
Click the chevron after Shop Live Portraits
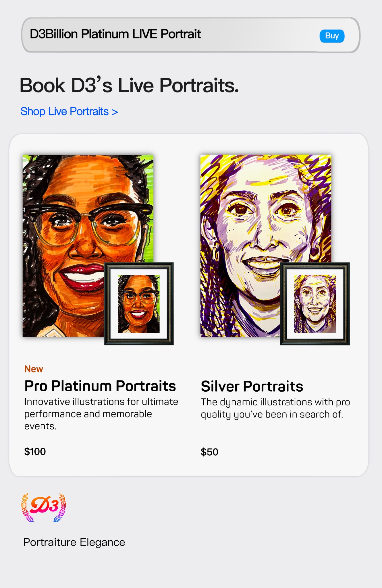(115, 112)
